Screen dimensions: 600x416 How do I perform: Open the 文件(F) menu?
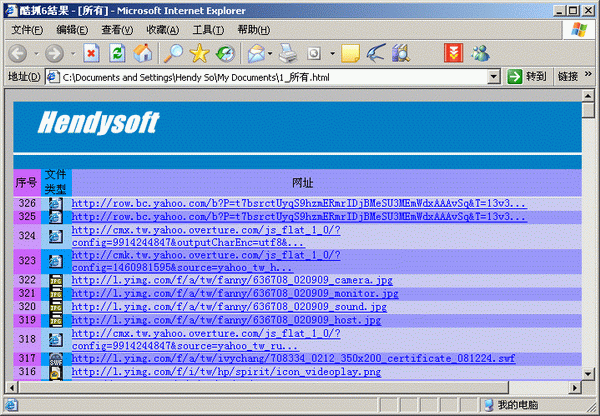click(x=27, y=29)
